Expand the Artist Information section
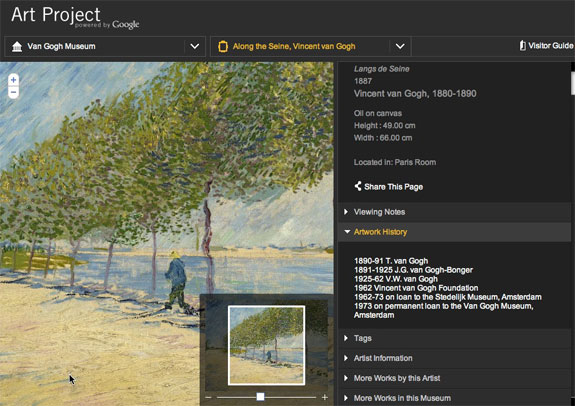 (x=454, y=358)
